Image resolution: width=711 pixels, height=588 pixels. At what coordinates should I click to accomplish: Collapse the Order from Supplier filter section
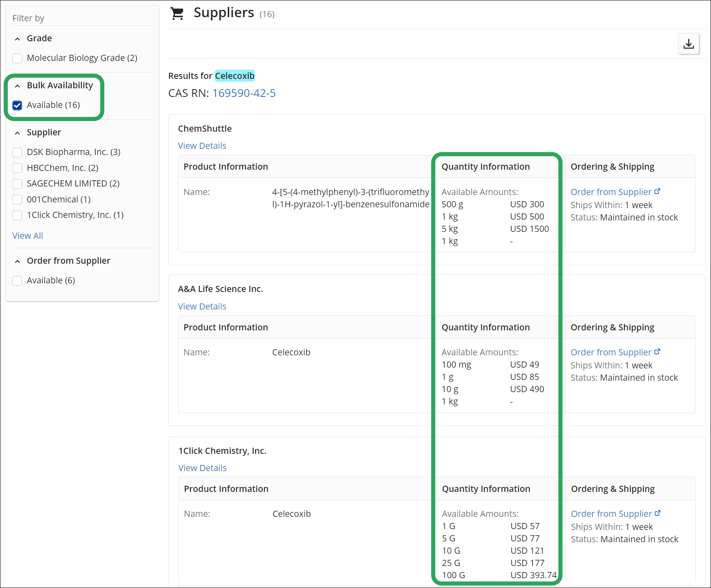17,261
